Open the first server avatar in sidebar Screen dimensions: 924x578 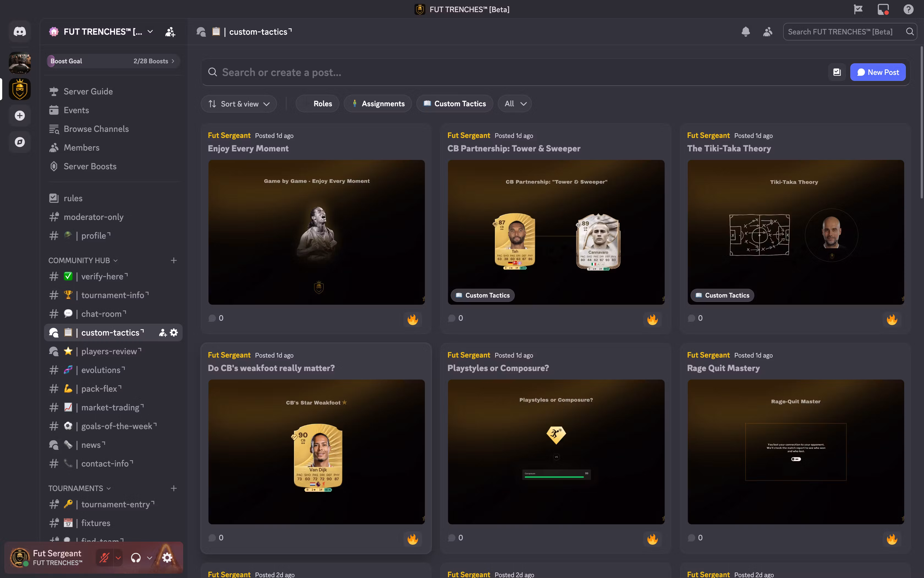(20, 63)
